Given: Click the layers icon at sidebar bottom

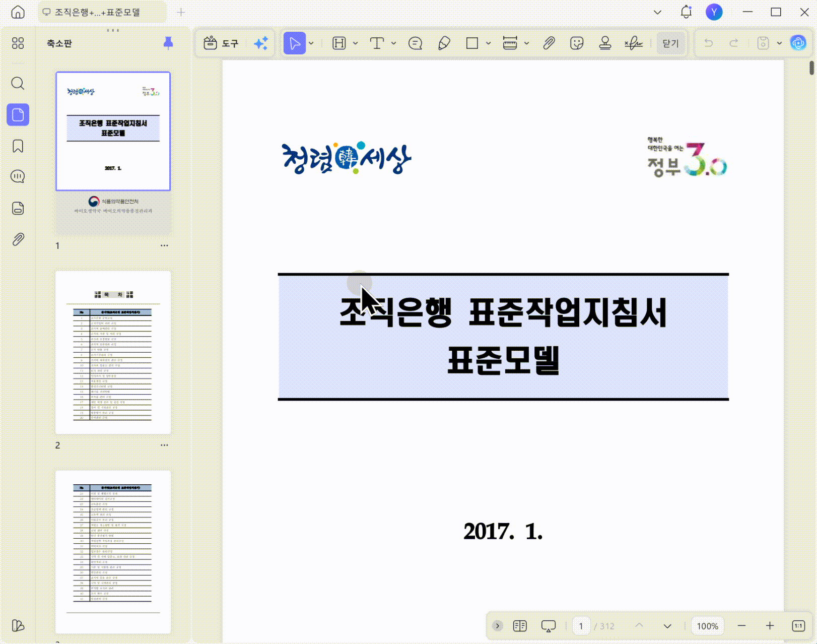Looking at the screenshot, I should tap(18, 625).
